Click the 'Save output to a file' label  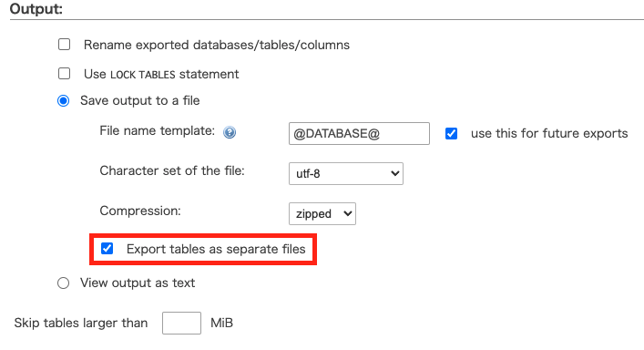click(140, 100)
